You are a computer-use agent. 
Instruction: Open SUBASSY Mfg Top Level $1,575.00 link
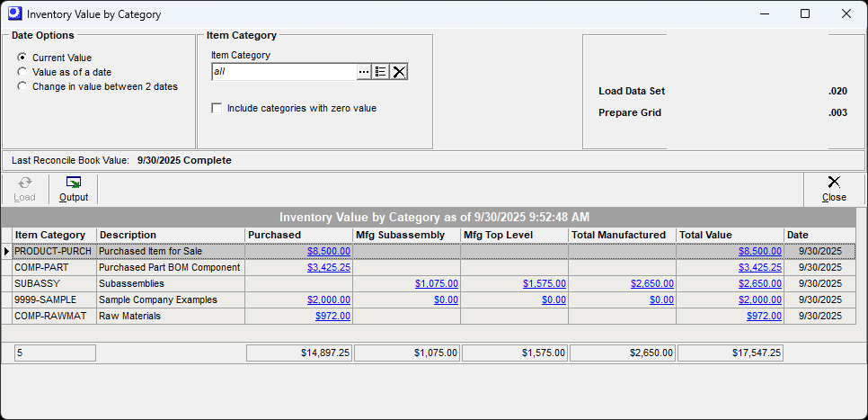(x=545, y=283)
